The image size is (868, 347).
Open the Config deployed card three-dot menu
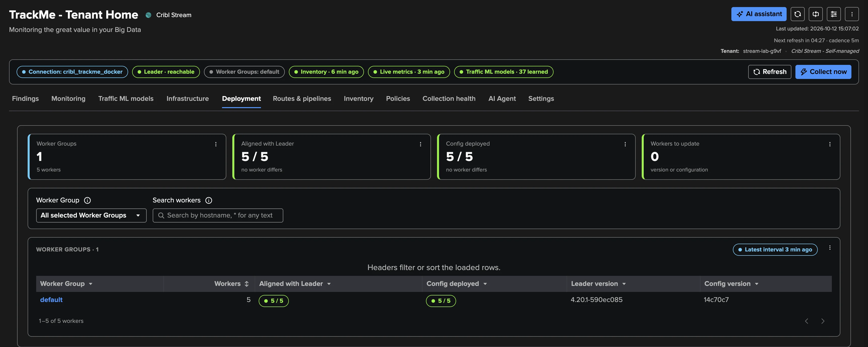[625, 144]
